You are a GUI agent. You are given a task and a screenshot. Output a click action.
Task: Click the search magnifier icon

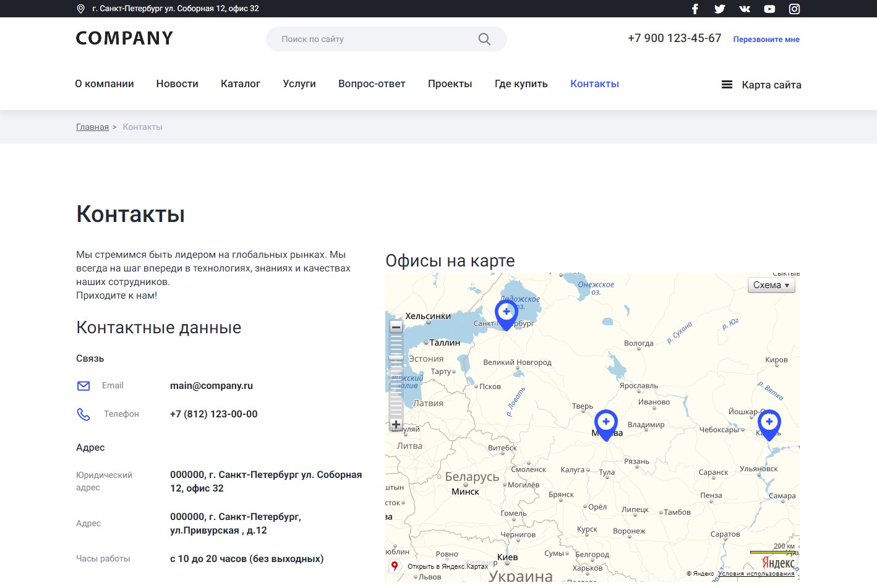[484, 39]
